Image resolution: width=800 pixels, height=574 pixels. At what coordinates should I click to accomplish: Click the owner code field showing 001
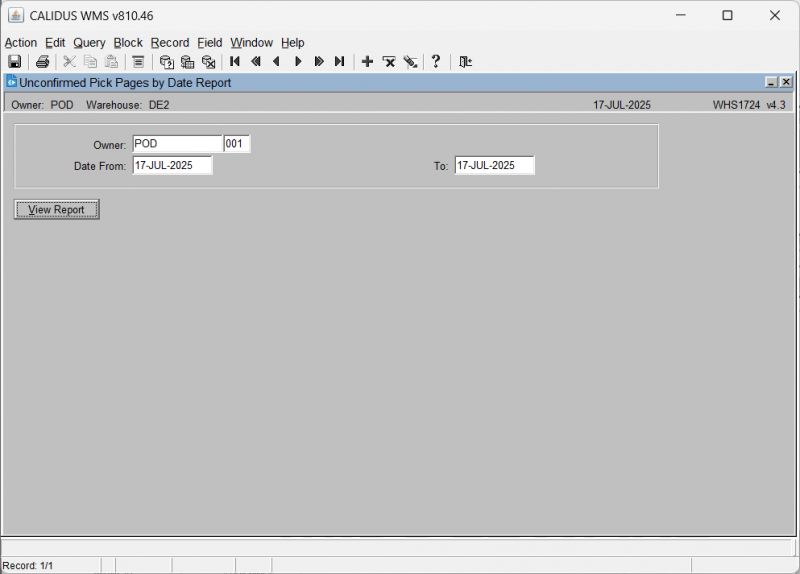[x=237, y=143]
